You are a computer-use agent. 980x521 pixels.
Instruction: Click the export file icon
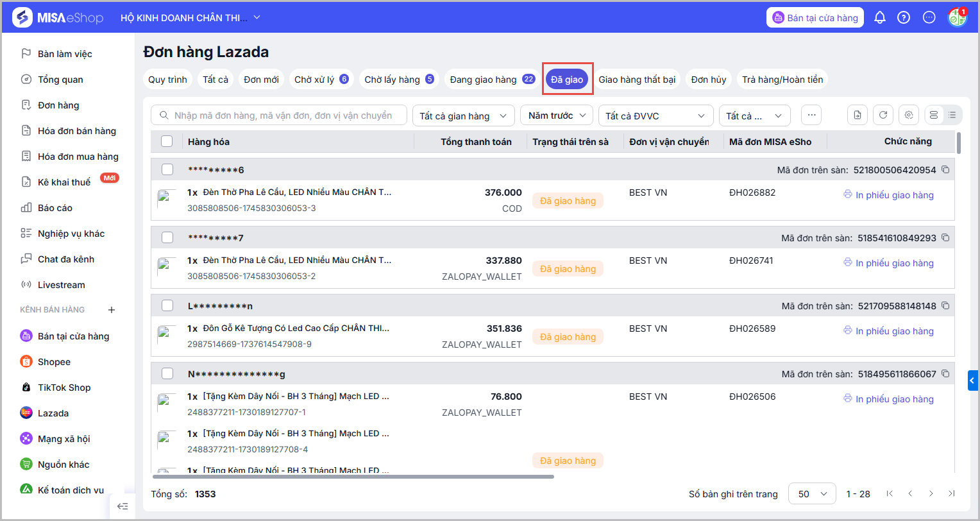[x=857, y=115]
